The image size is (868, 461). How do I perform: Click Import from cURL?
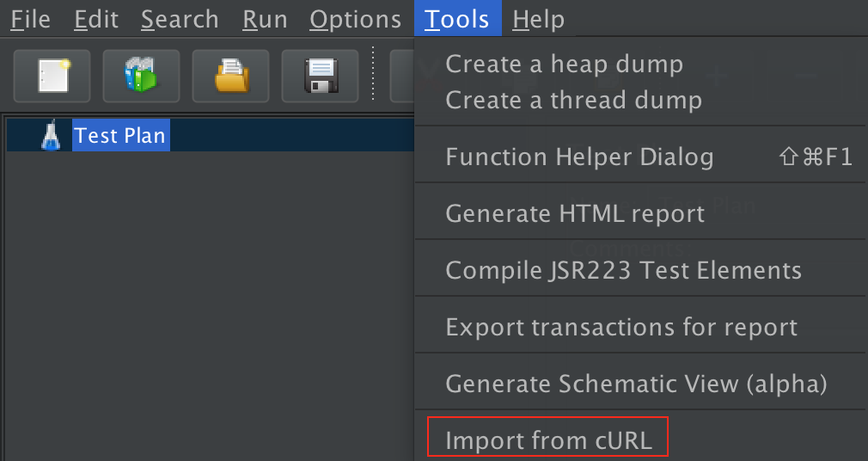(x=548, y=440)
